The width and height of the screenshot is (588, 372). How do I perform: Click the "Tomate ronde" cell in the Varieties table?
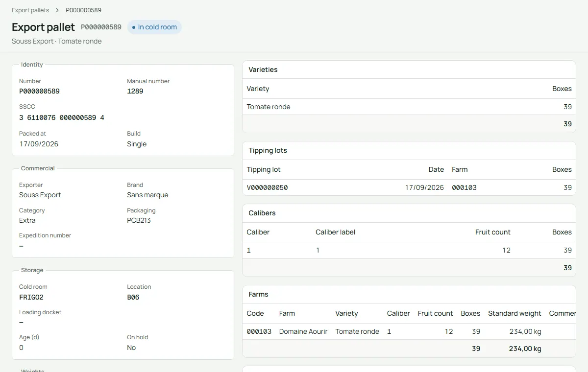(269, 107)
